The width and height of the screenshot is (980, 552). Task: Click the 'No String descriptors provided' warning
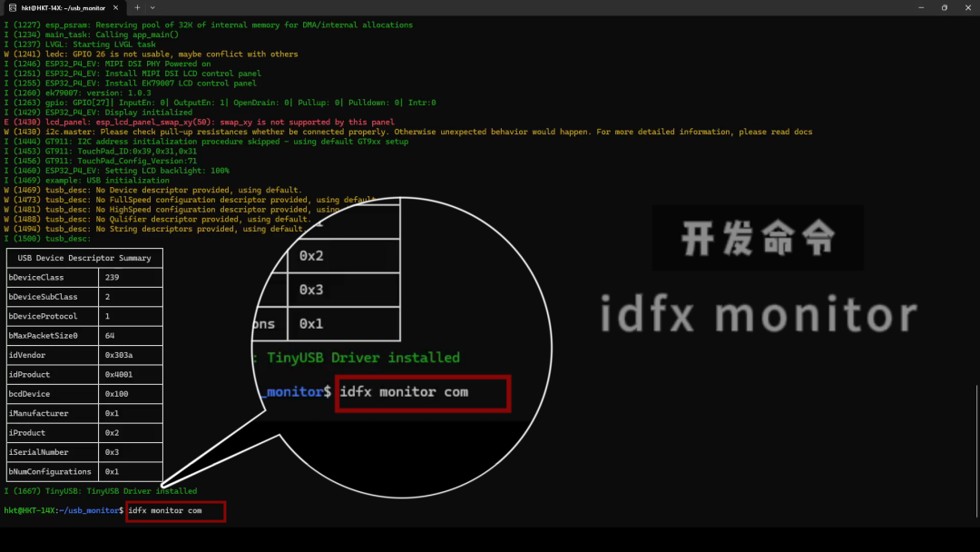(155, 229)
